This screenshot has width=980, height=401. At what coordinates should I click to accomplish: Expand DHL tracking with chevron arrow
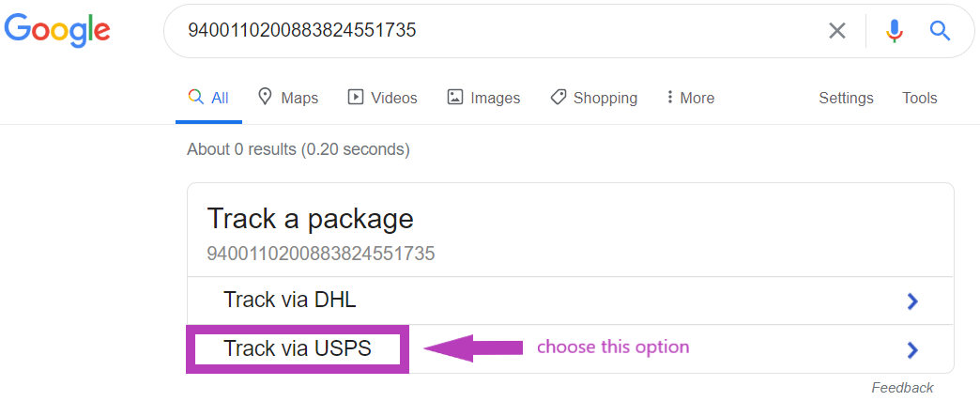[911, 301]
